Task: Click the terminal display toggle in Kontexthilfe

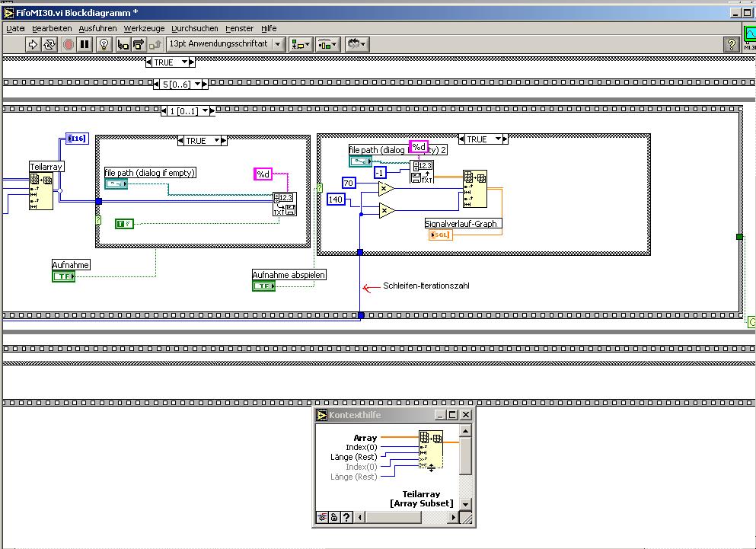Action: pyautogui.click(x=321, y=518)
